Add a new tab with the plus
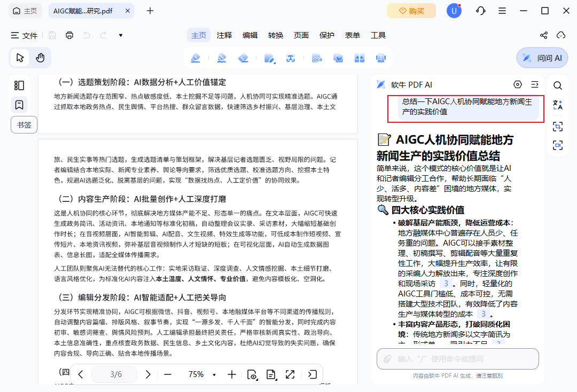Viewport: 577px width, 392px height. coord(150,11)
